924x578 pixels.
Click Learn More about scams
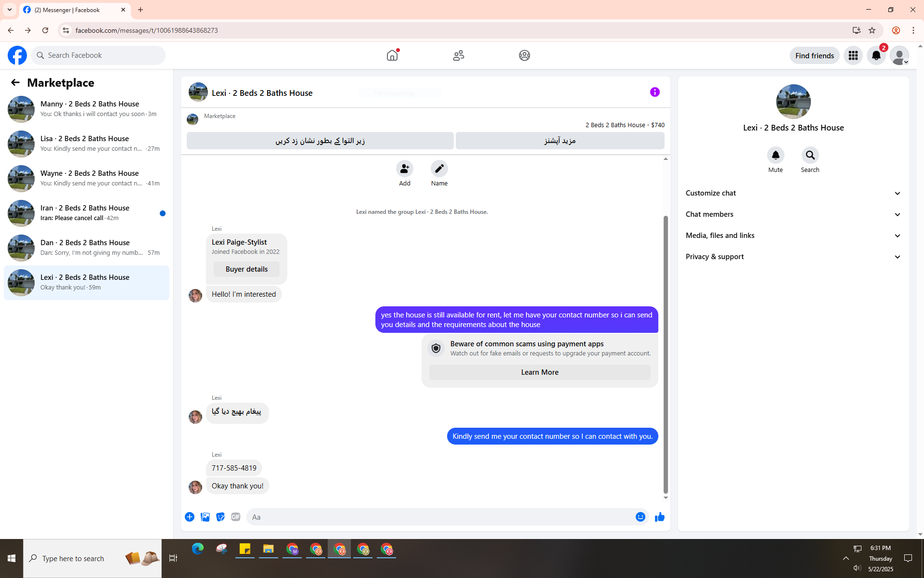(540, 372)
